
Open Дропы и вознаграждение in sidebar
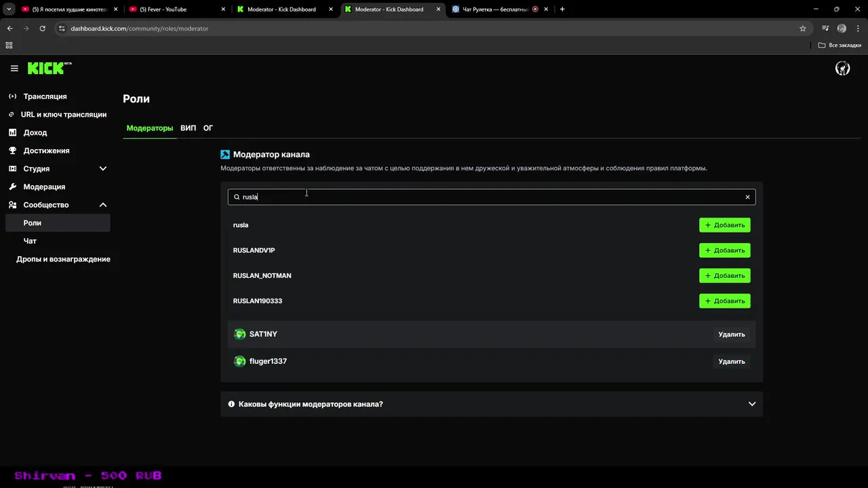coord(63,259)
